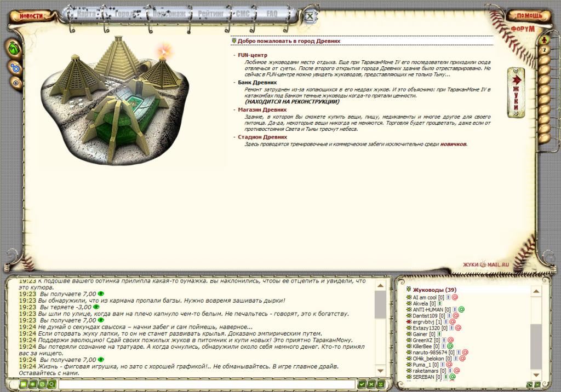Click the green character bead icon on right
The height and width of the screenshot is (392, 561).
(545, 39)
